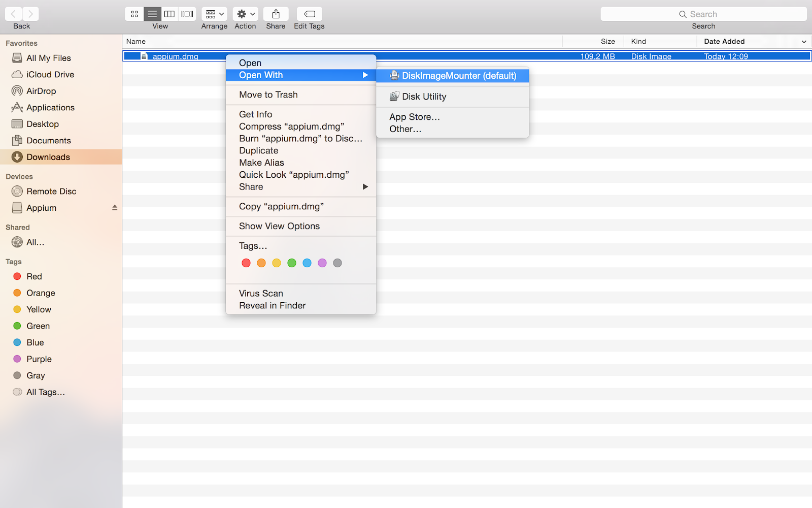Go forward with the right chevron button
812x508 pixels.
(x=30, y=14)
